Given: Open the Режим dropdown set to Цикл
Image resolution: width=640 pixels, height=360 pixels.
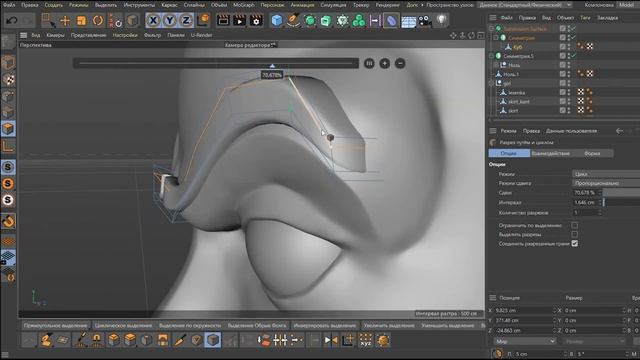Looking at the screenshot, I should [x=606, y=174].
